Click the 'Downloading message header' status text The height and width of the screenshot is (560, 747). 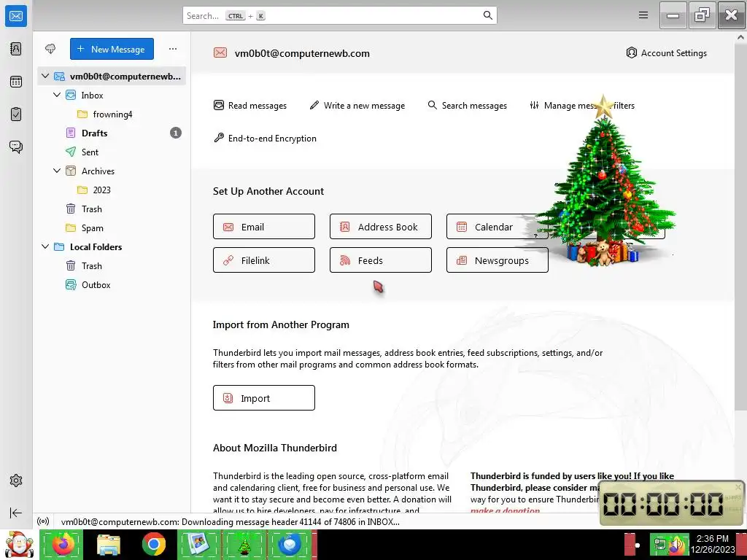[x=230, y=521]
